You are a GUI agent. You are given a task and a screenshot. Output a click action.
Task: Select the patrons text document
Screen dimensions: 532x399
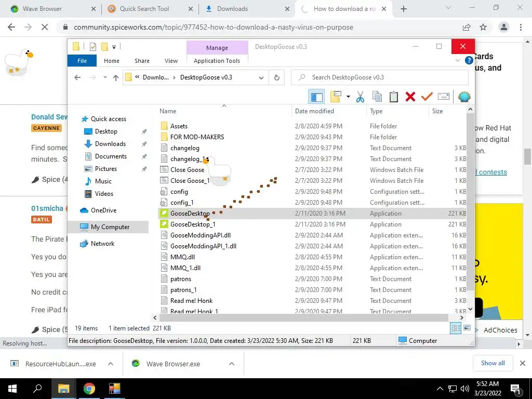coord(181,279)
